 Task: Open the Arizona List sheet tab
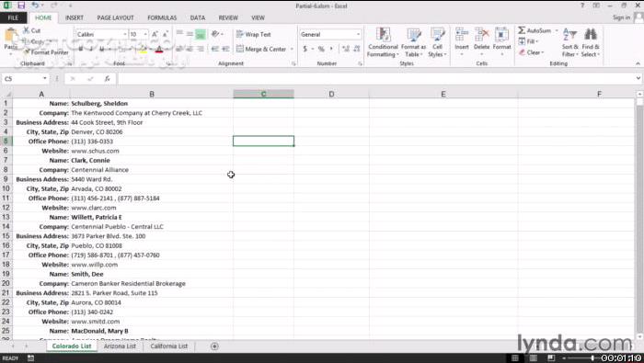(x=120, y=346)
